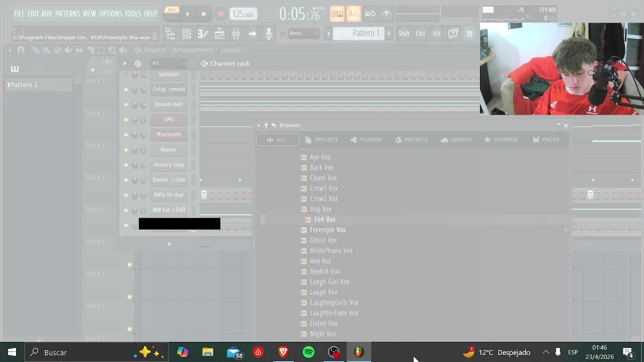This screenshot has height=362, width=644.
Task: Mute the Enlig..nment channel LED
Action: (126, 89)
